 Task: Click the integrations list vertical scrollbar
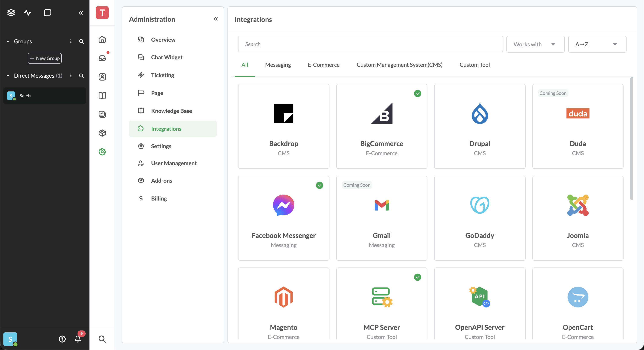point(631,139)
